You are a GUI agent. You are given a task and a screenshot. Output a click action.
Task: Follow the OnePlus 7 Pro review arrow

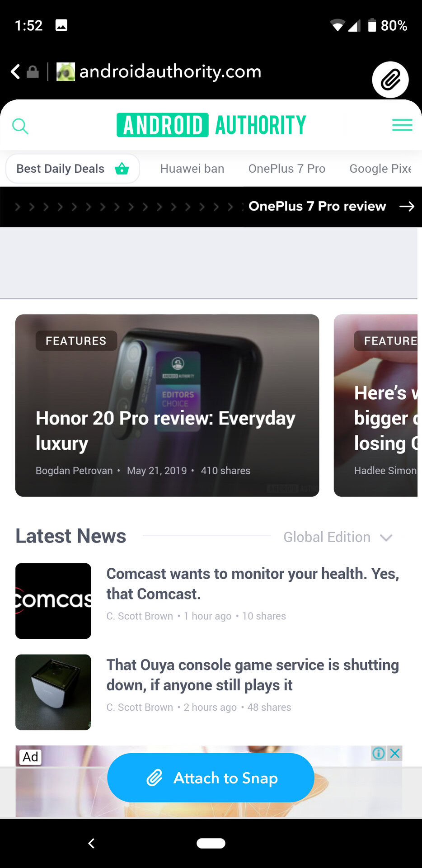click(x=407, y=206)
